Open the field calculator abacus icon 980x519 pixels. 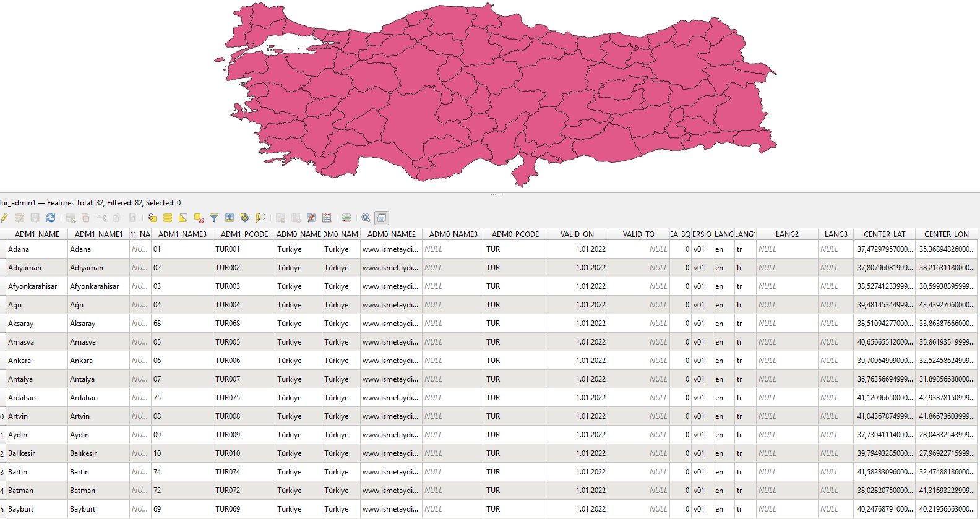[327, 218]
